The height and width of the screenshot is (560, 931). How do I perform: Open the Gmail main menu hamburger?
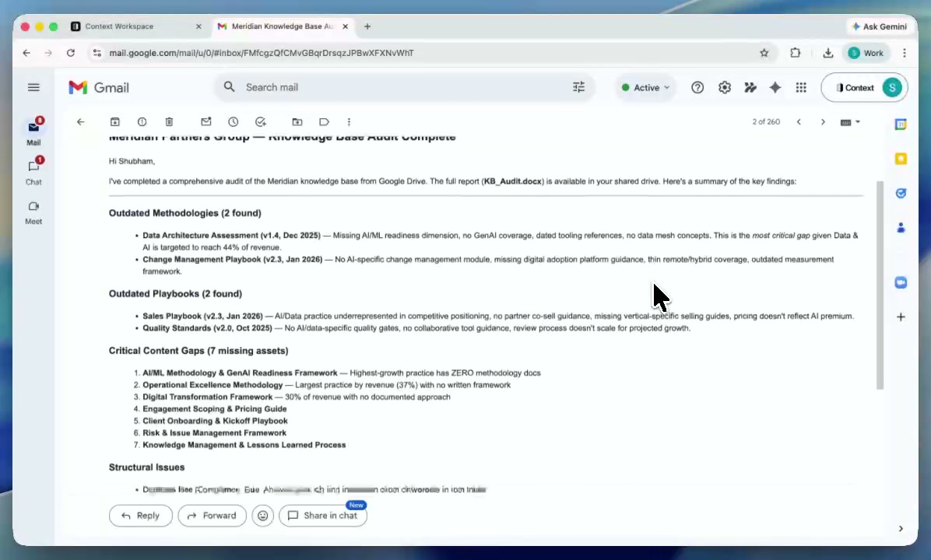[33, 87]
